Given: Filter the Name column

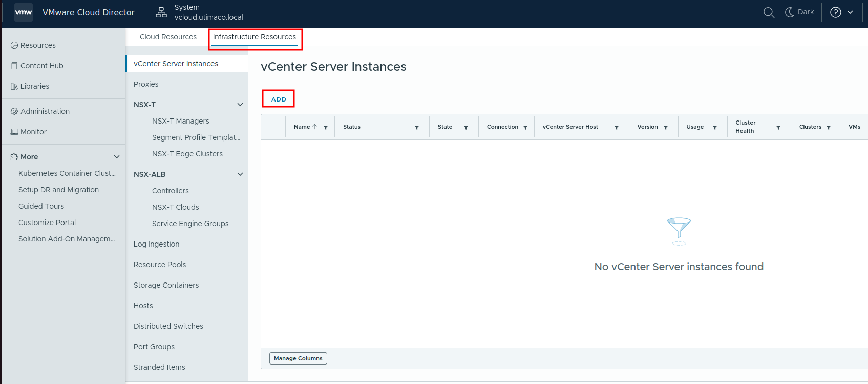Looking at the screenshot, I should pos(326,127).
